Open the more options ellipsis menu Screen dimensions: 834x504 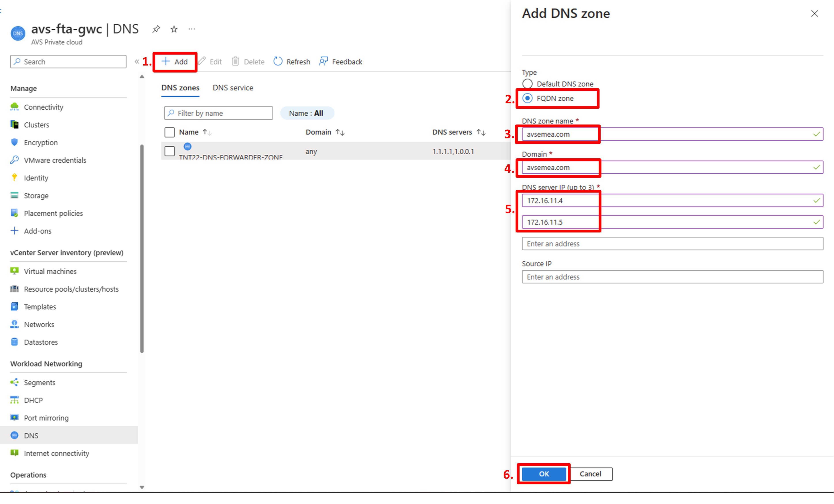point(192,29)
